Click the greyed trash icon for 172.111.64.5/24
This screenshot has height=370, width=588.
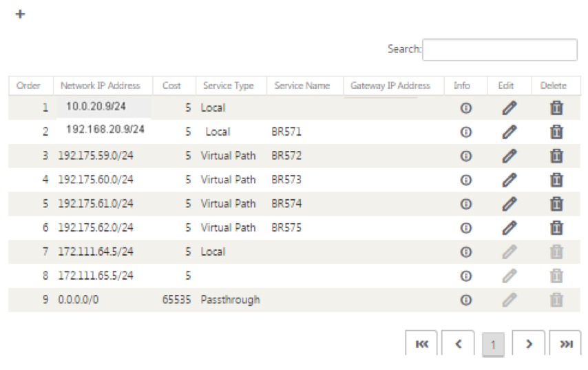pos(556,252)
